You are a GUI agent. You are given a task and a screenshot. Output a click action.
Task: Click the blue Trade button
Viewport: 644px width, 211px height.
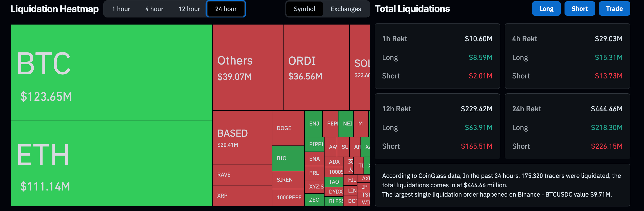coord(614,9)
